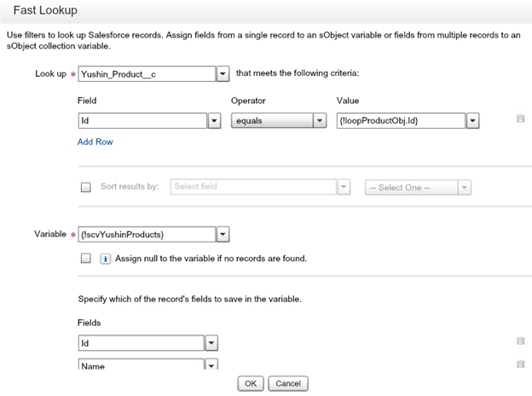Expand the criteria Value dropdown arrow
The image size is (532, 396).
click(473, 120)
